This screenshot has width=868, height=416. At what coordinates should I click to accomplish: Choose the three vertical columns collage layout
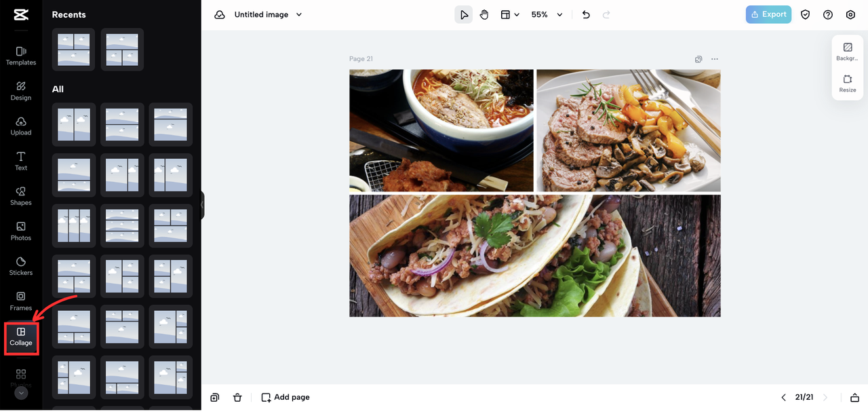(x=74, y=225)
